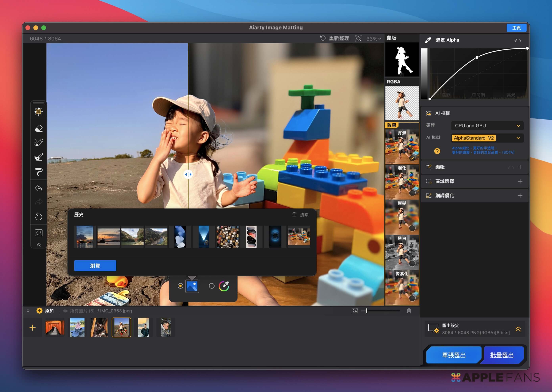Click the eyedropper icon beside 遮罩 Alpha
This screenshot has height=392, width=552.
[428, 40]
